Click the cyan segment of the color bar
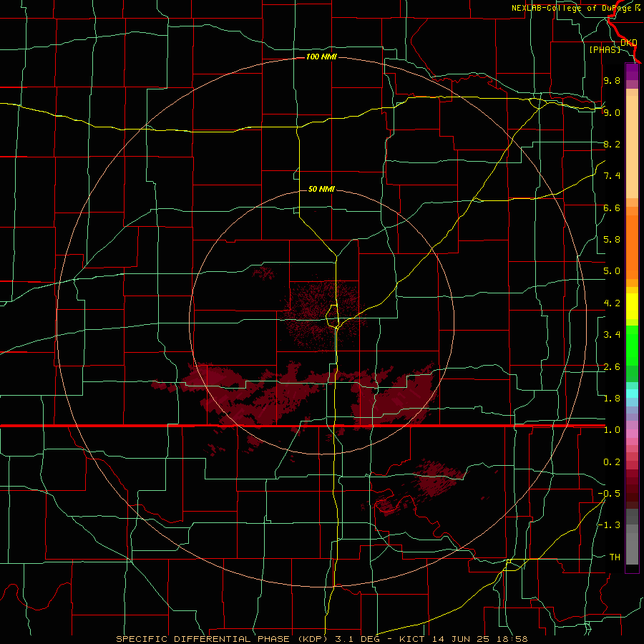The height and width of the screenshot is (644, 644). (x=632, y=394)
